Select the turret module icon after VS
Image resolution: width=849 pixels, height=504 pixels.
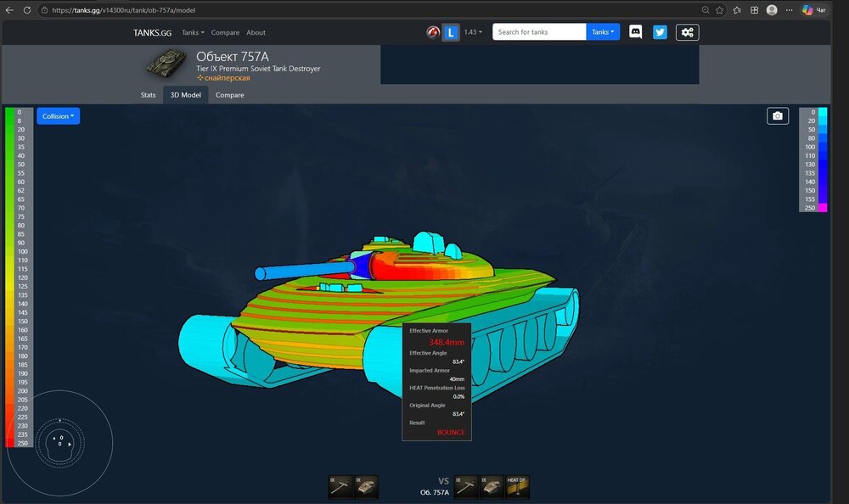click(x=492, y=486)
